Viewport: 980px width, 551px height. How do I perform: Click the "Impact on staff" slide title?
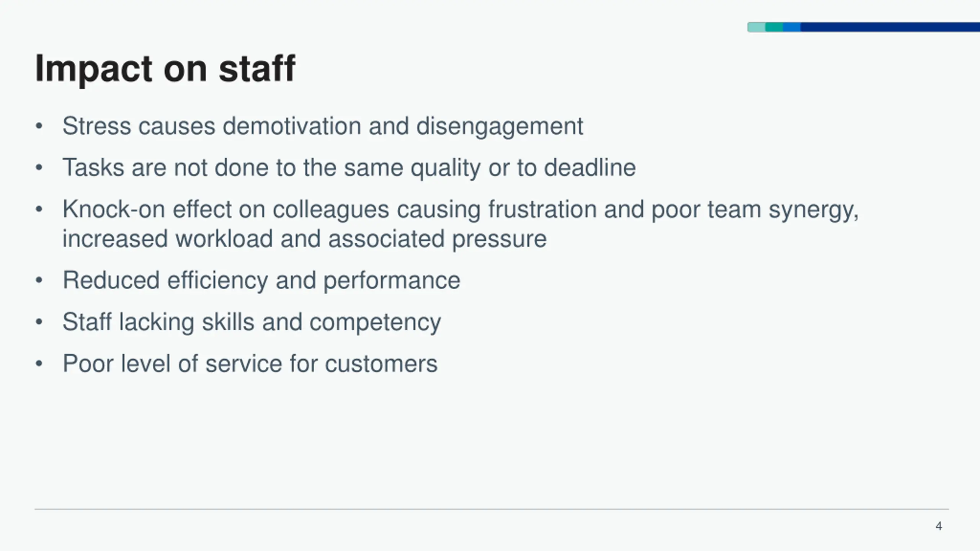coord(165,68)
